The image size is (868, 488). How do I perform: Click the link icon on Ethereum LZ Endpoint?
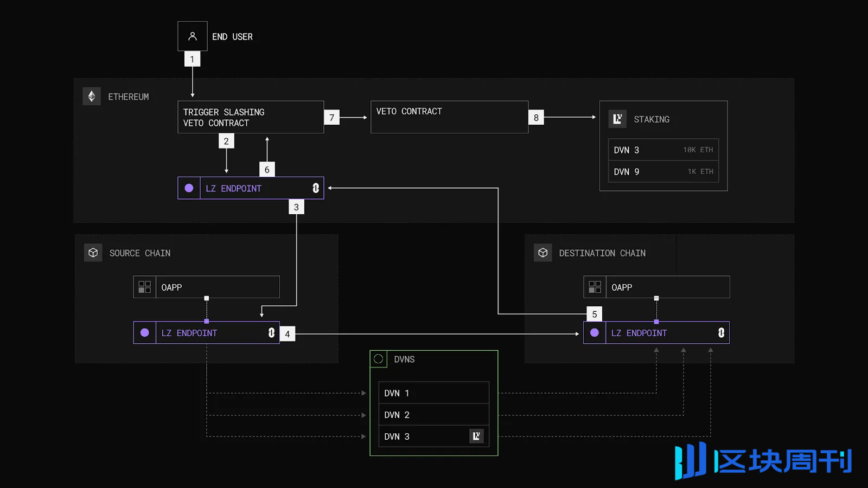tap(316, 188)
